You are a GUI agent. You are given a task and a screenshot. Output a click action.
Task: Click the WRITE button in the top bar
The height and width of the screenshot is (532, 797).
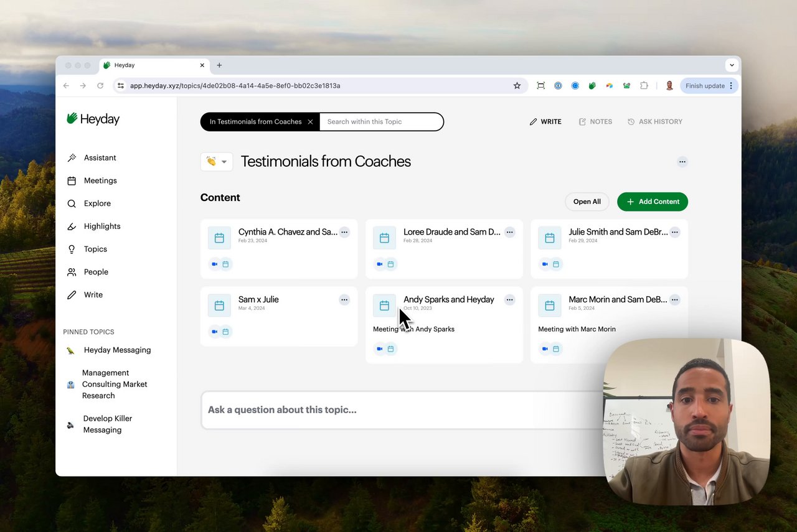545,122
